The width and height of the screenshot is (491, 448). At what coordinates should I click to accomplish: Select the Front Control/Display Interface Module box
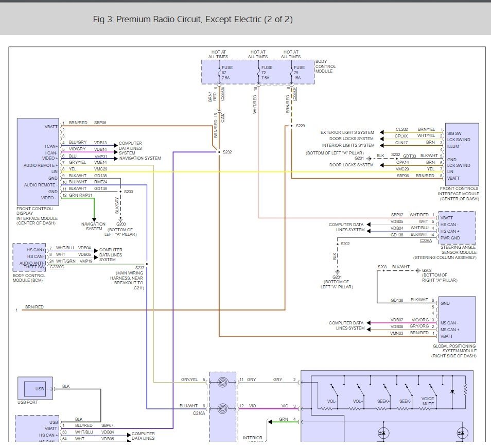coord(38,161)
